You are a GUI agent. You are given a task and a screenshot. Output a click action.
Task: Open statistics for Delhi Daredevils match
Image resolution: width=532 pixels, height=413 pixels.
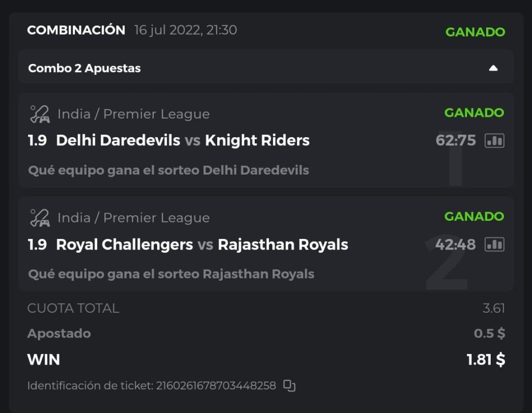494,141
